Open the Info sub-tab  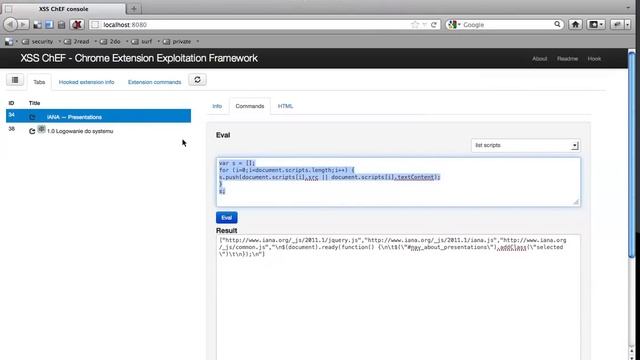[x=217, y=106]
